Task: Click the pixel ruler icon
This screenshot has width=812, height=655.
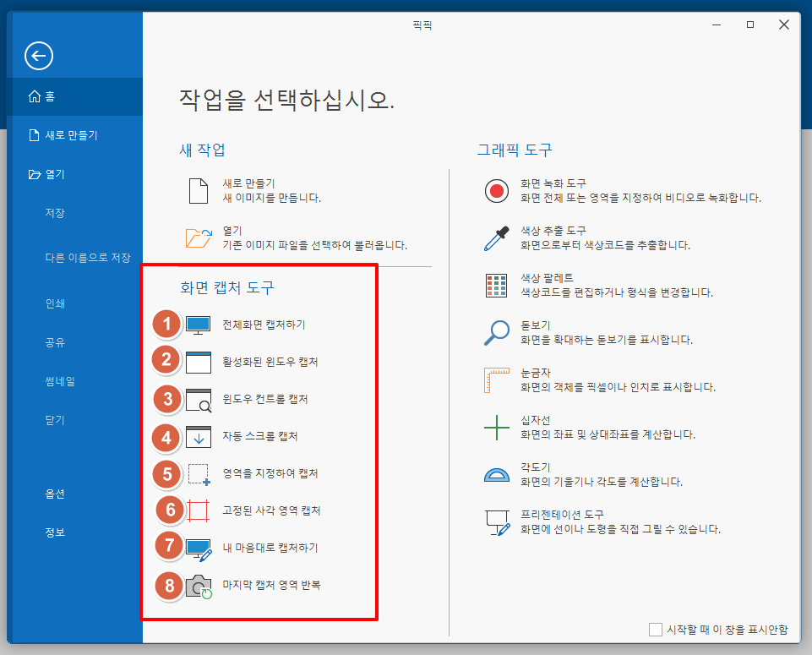Action: tap(497, 380)
